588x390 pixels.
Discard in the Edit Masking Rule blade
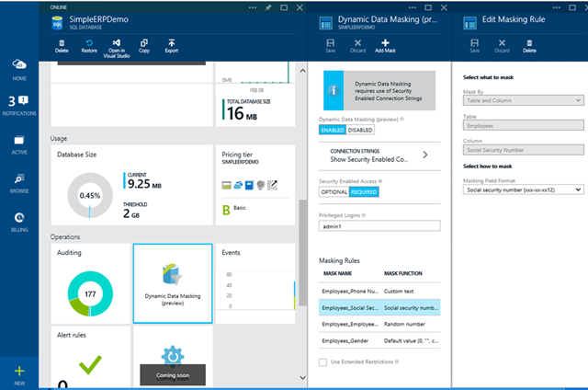pyautogui.click(x=502, y=46)
